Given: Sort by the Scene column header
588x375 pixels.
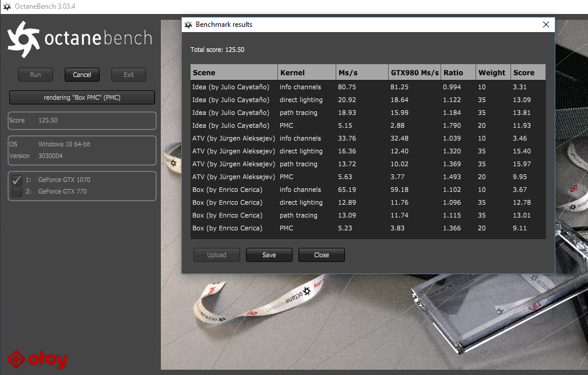Looking at the screenshot, I should (234, 72).
